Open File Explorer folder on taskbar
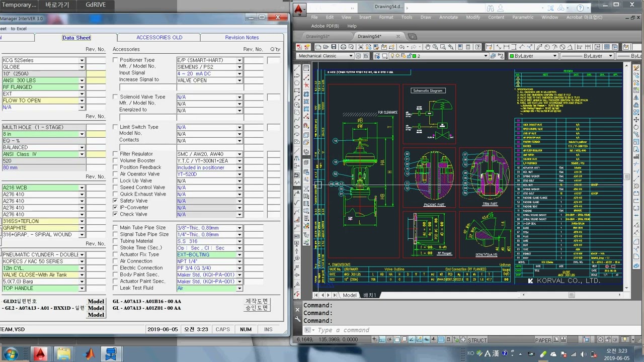This screenshot has width=644, height=362. [x=63, y=354]
